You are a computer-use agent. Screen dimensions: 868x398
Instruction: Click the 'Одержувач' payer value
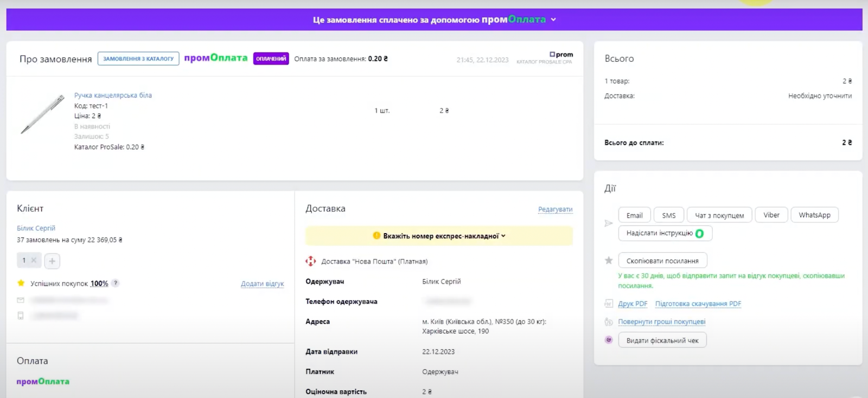point(440,372)
